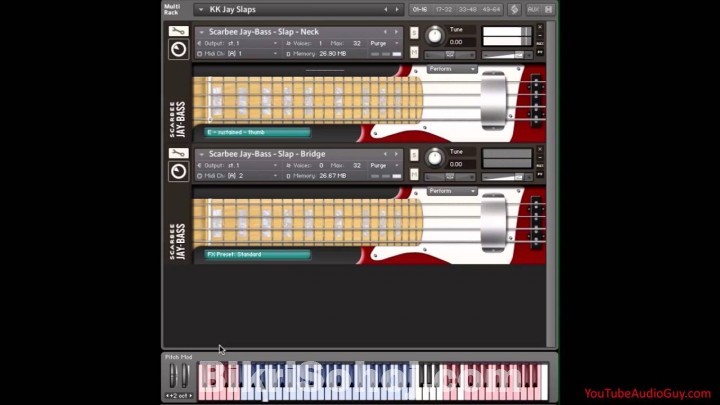Click the FX Preset: Standard display
Screen dimensions: 720x405
pos(257,254)
